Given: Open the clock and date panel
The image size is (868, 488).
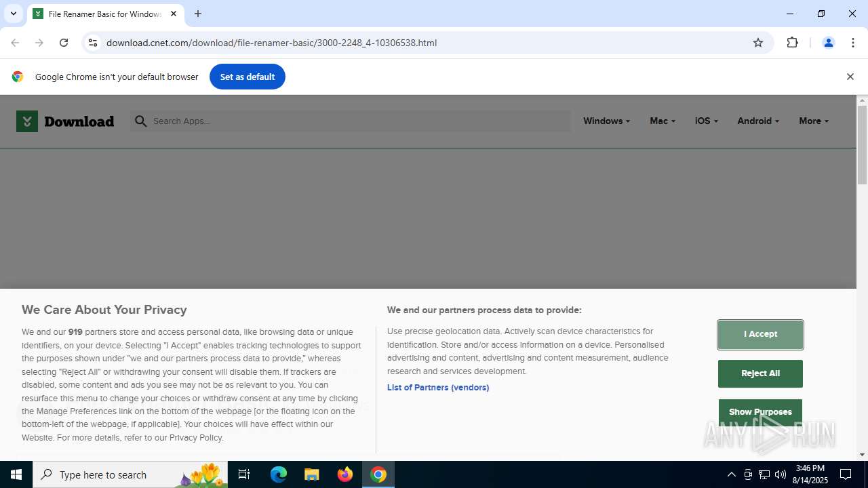Looking at the screenshot, I should point(810,474).
